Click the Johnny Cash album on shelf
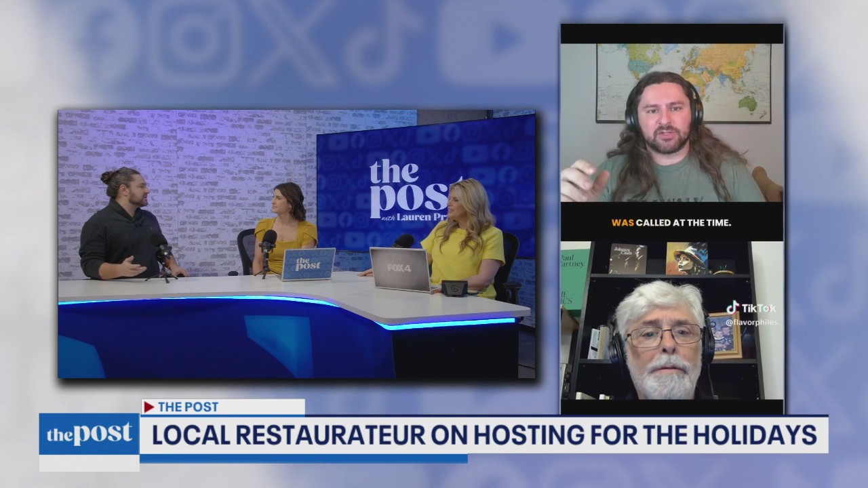Viewport: 868px width, 488px height. (x=627, y=258)
